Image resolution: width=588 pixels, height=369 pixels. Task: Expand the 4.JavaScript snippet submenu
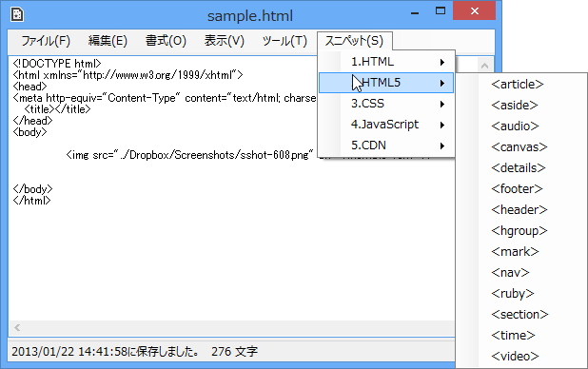[x=386, y=125]
